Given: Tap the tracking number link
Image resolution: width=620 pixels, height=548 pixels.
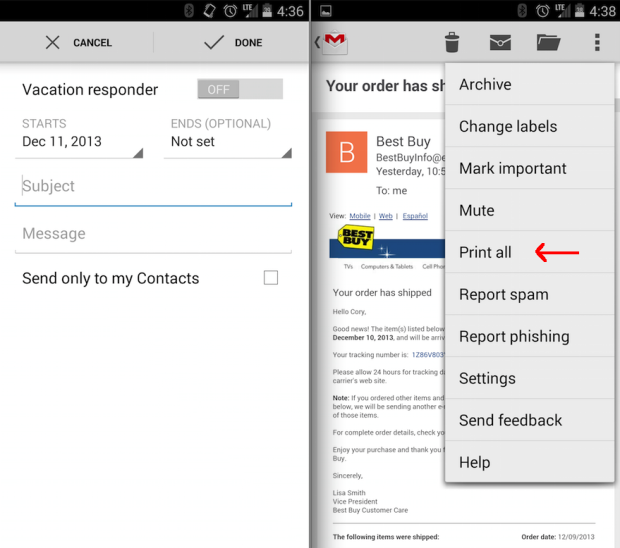Looking at the screenshot, I should (428, 355).
